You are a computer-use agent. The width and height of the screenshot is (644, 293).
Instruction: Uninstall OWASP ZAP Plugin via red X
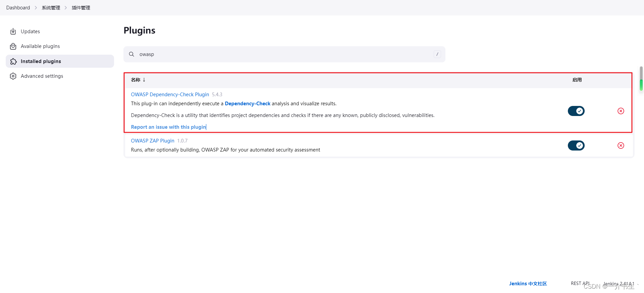[x=621, y=145]
